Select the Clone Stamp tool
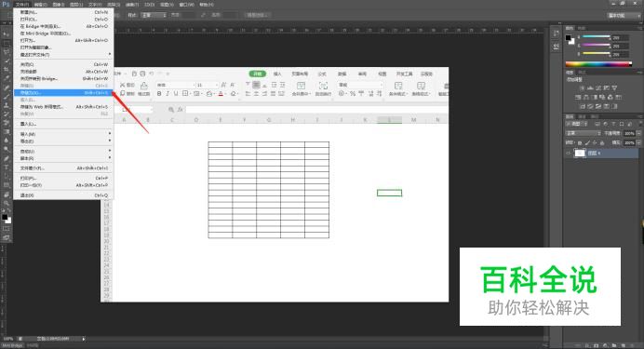The image size is (644, 349). 6,104
